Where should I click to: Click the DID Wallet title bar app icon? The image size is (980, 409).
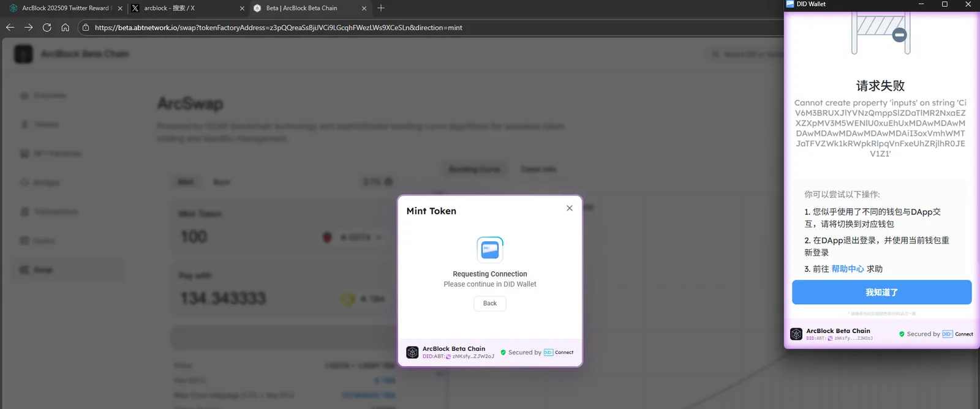click(790, 4)
